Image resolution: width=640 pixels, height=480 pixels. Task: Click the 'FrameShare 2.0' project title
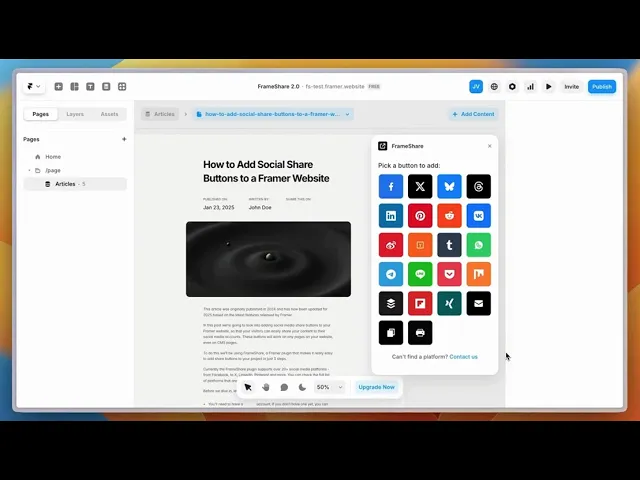point(278,87)
